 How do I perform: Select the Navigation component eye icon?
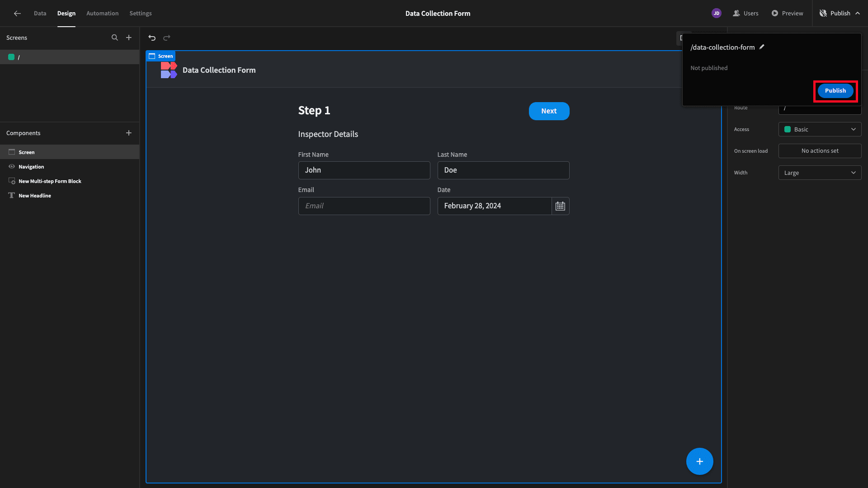click(12, 167)
